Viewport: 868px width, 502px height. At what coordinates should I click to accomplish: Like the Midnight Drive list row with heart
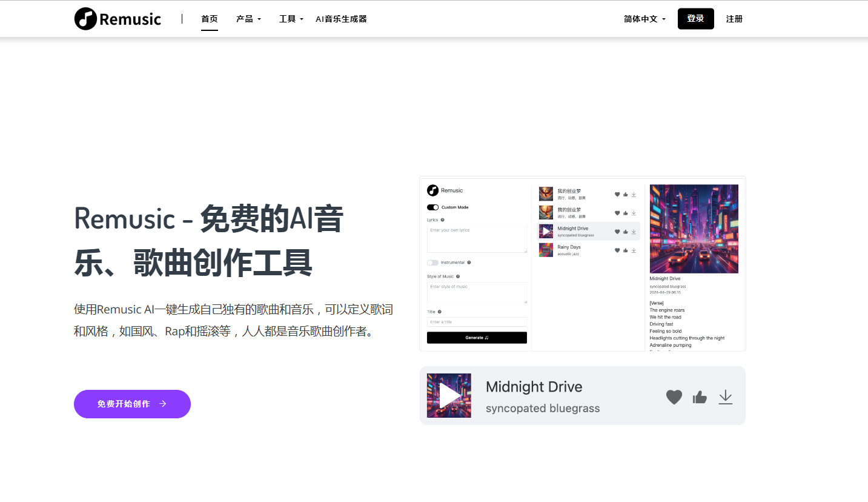[617, 232]
